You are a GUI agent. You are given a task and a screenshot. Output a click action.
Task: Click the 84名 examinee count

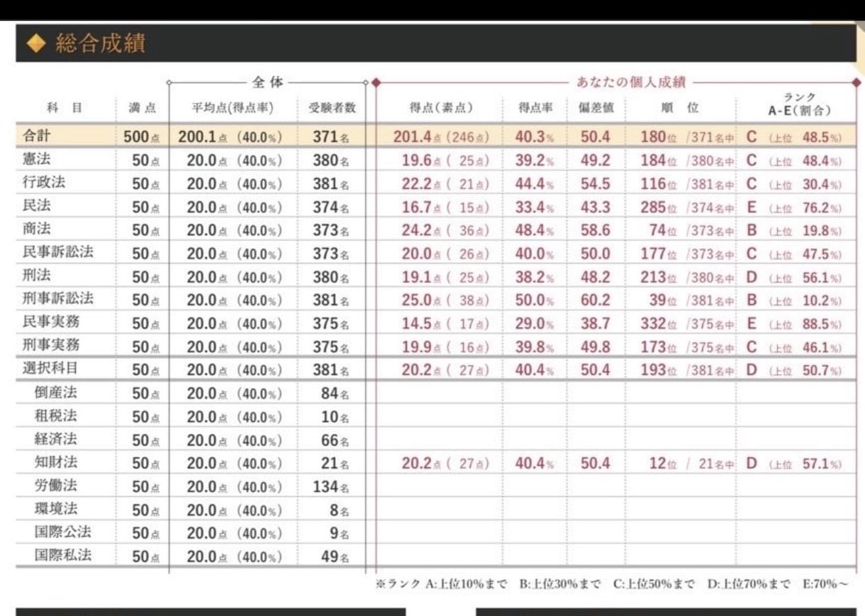335,393
